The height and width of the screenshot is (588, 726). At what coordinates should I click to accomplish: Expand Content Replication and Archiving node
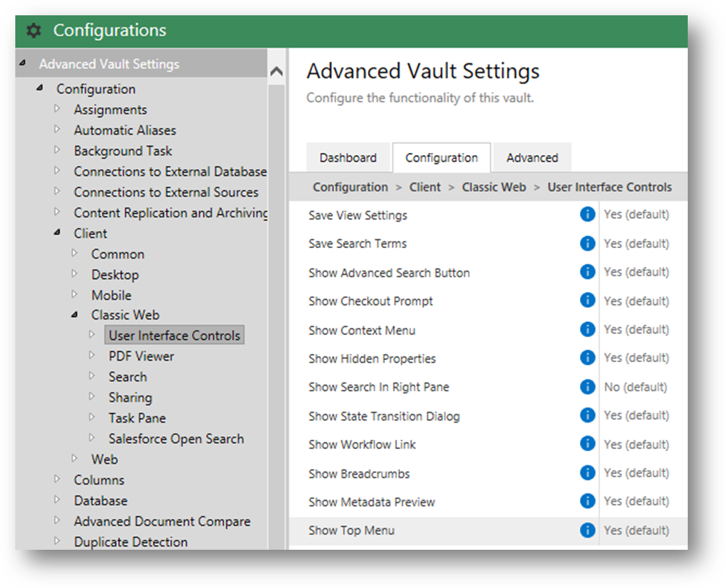(58, 211)
